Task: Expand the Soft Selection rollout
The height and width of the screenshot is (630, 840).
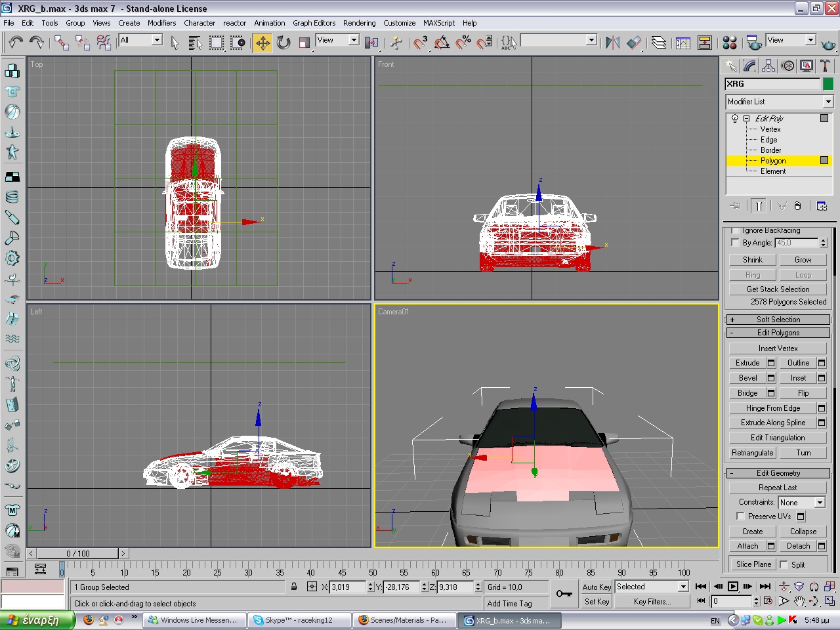Action: point(778,320)
